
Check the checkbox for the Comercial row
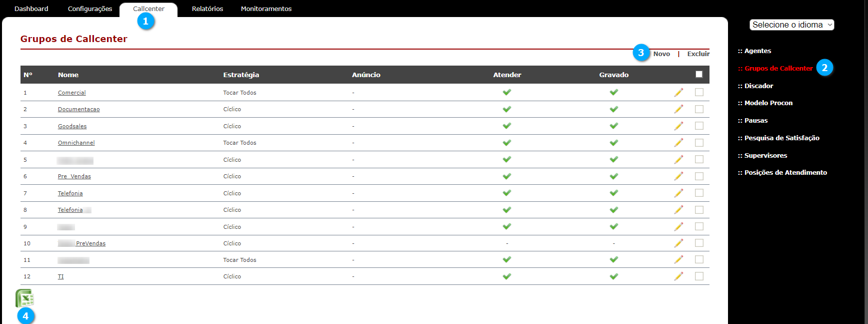click(x=699, y=92)
